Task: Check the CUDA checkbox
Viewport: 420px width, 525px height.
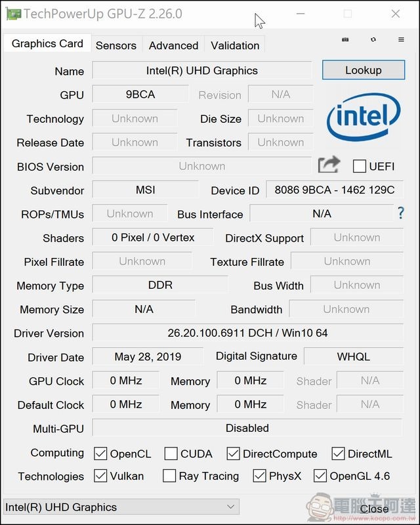Action: pyautogui.click(x=169, y=453)
